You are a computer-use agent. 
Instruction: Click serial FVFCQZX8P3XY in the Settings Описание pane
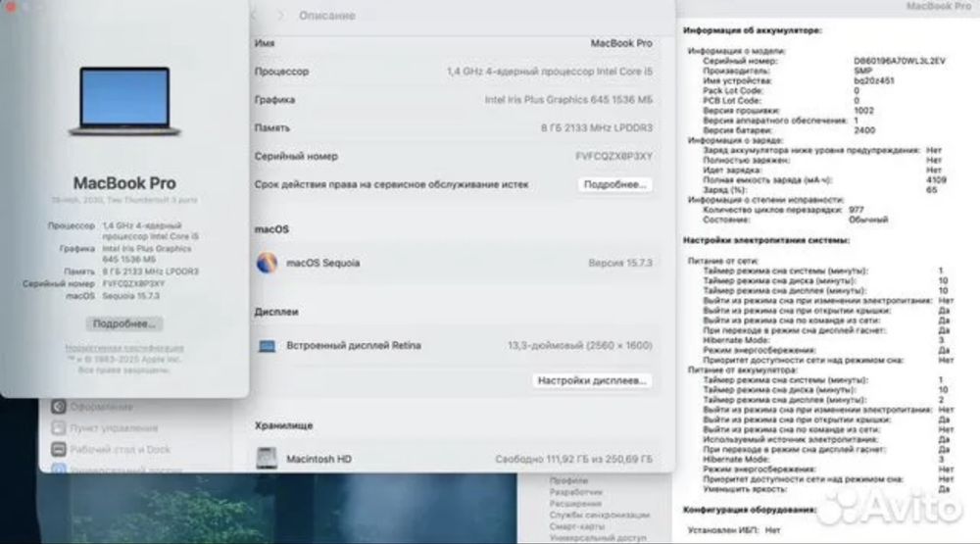(613, 156)
